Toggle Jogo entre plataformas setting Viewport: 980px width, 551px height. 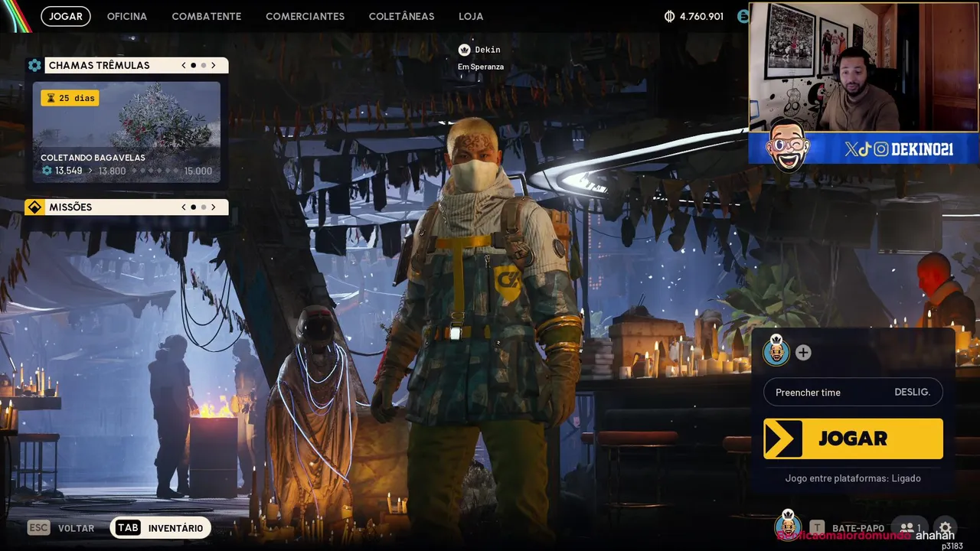coord(853,478)
